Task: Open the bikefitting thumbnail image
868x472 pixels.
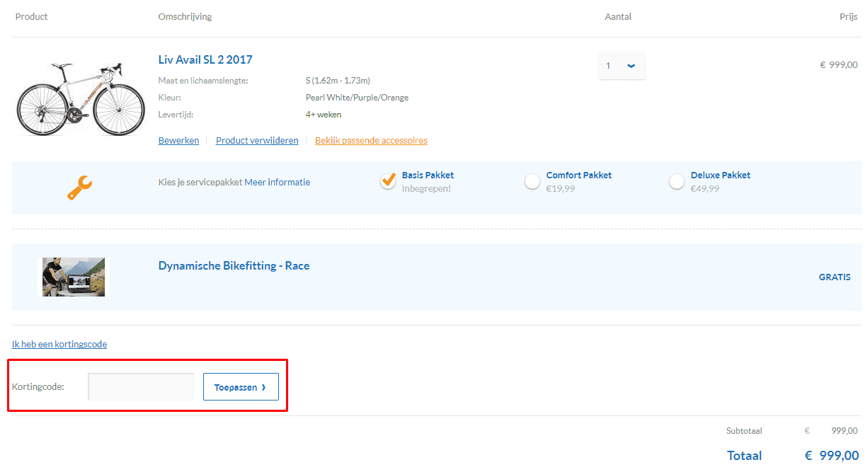Action: pyautogui.click(x=74, y=277)
